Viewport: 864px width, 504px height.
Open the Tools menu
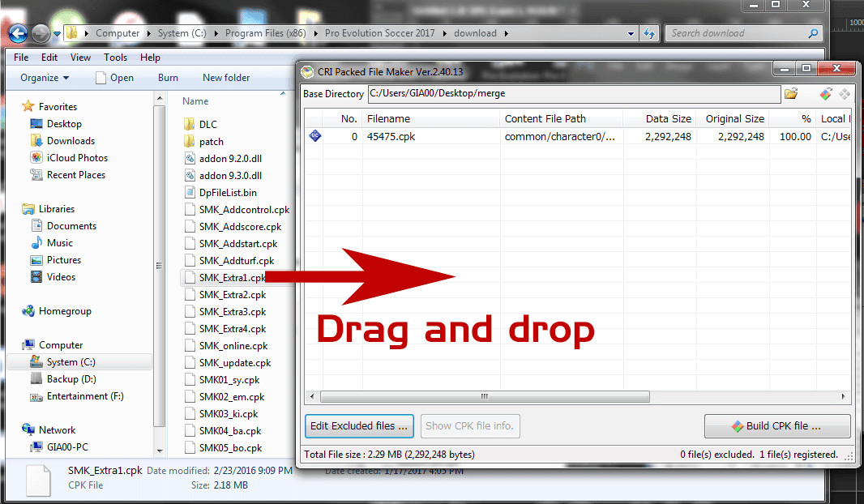114,57
